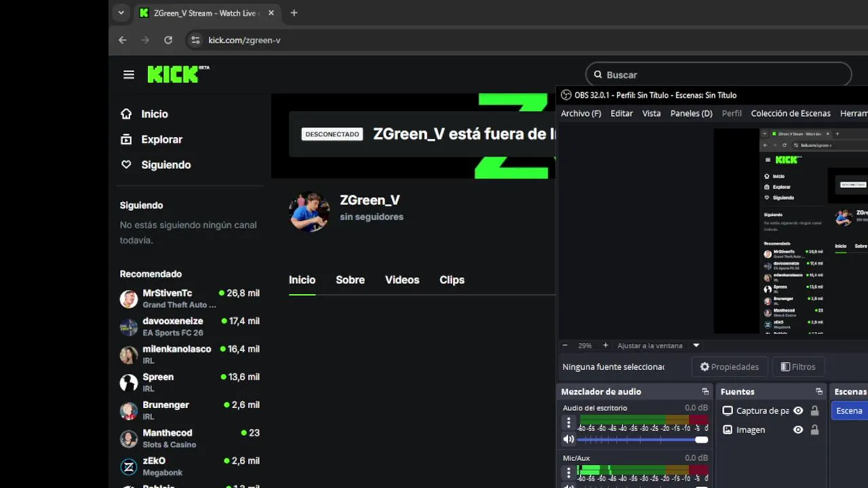Viewport: 868px width, 488px height.
Task: Switch to Videos tab on ZGreen_V channel
Action: (x=402, y=280)
